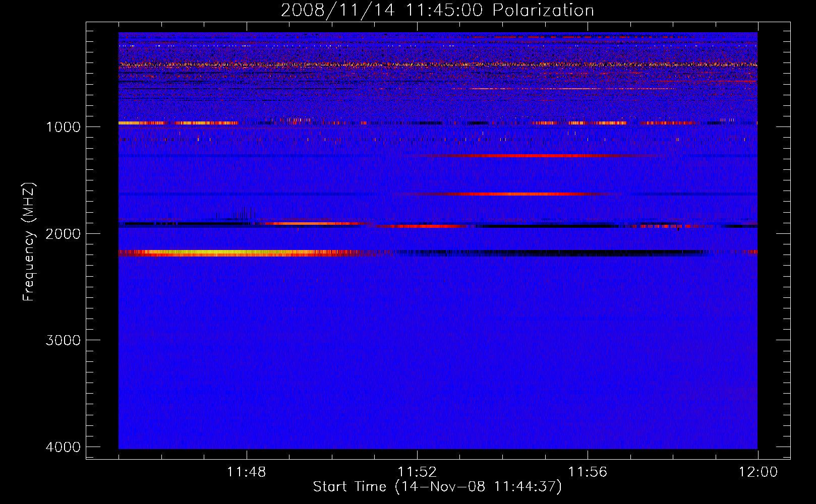Screen dimensions: 816x504
Task: Click the 3000 frequency tick label
Action: [64, 340]
